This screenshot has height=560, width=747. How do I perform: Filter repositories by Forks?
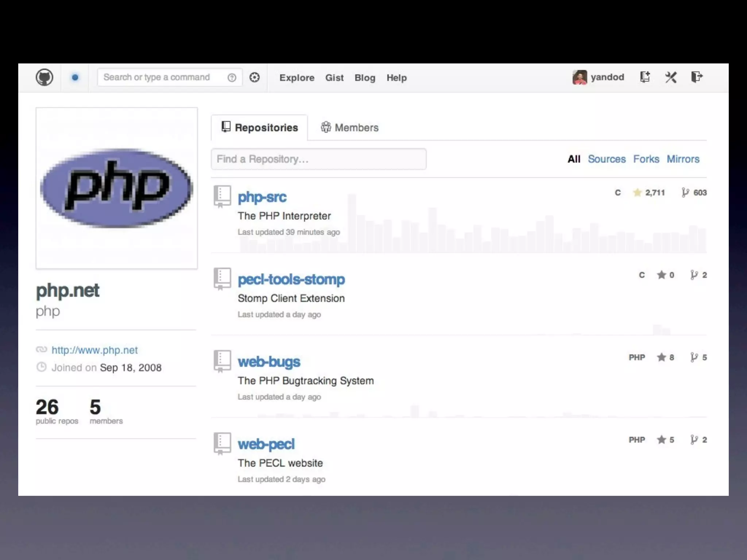[x=646, y=159]
